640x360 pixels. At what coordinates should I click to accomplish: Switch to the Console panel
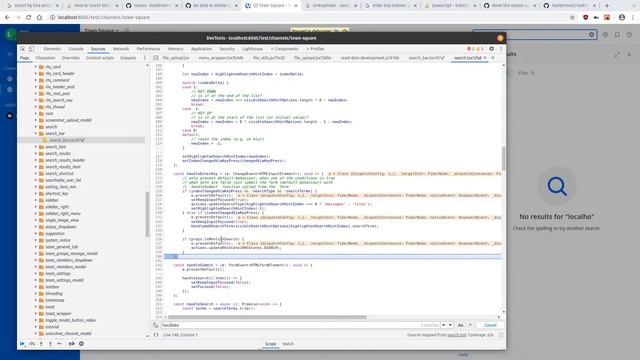click(x=76, y=49)
